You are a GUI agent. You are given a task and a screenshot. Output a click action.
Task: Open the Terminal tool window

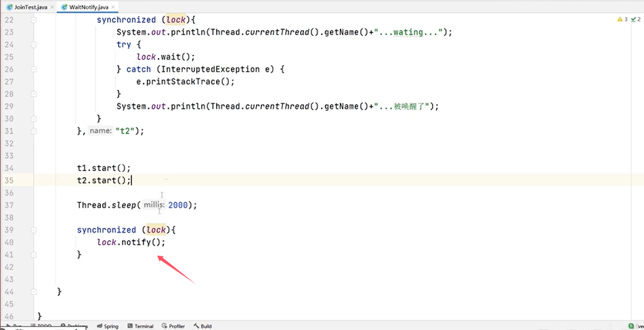(x=140, y=327)
